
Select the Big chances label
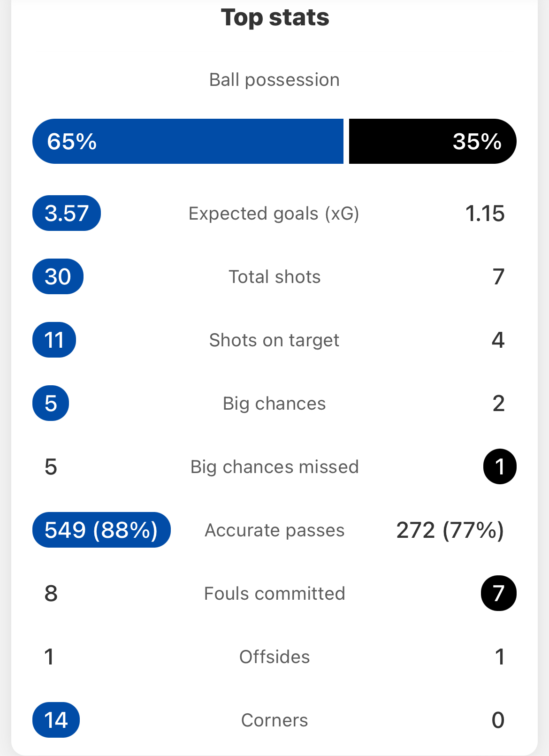(274, 404)
